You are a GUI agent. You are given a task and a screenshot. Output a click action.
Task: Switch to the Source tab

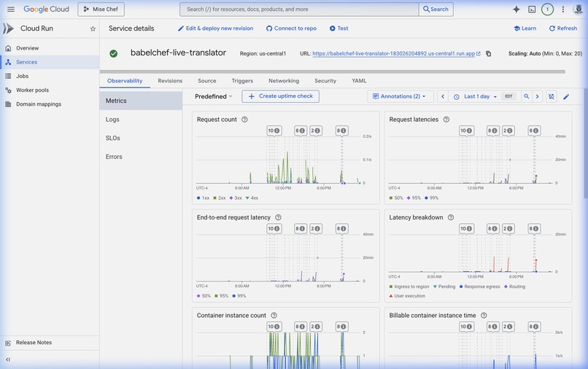(207, 81)
